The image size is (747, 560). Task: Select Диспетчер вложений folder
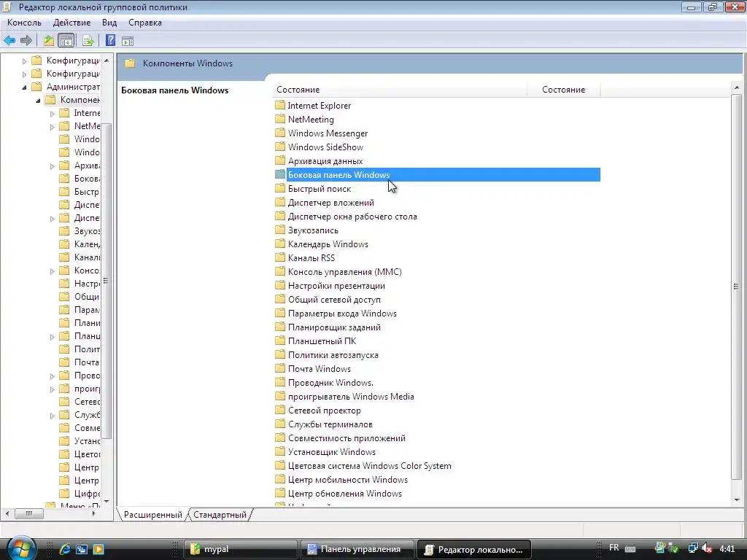(x=325, y=203)
